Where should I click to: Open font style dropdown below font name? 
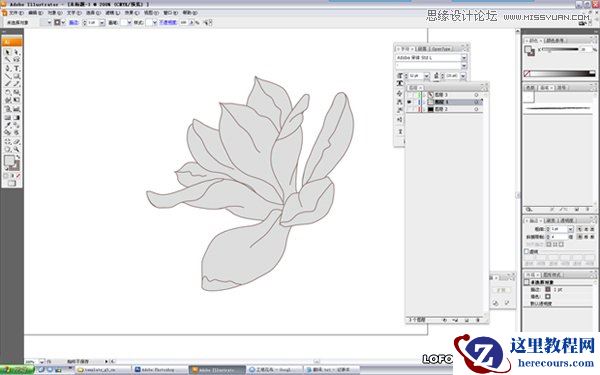coord(464,66)
